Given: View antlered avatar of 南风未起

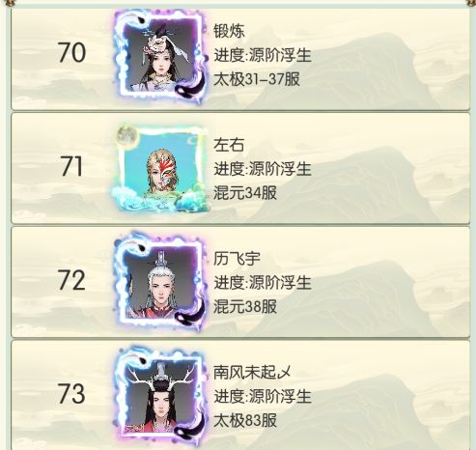Looking at the screenshot, I should pos(160,395).
